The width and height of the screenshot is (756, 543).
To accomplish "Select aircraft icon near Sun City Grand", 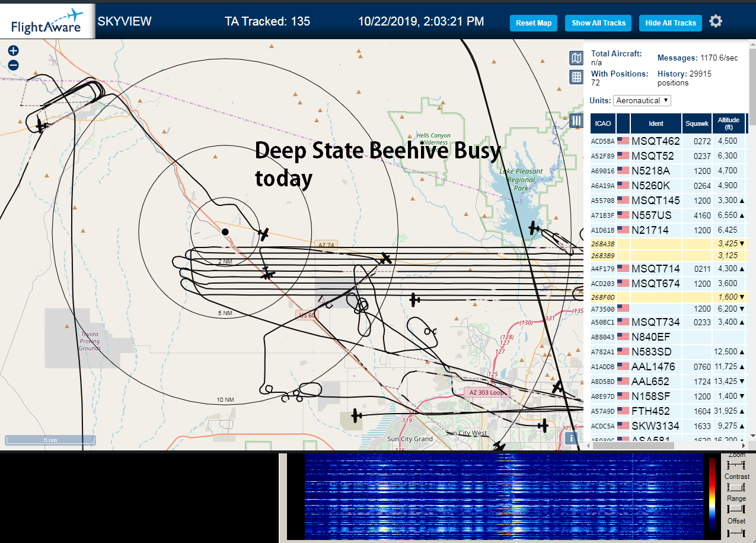I will click(356, 415).
